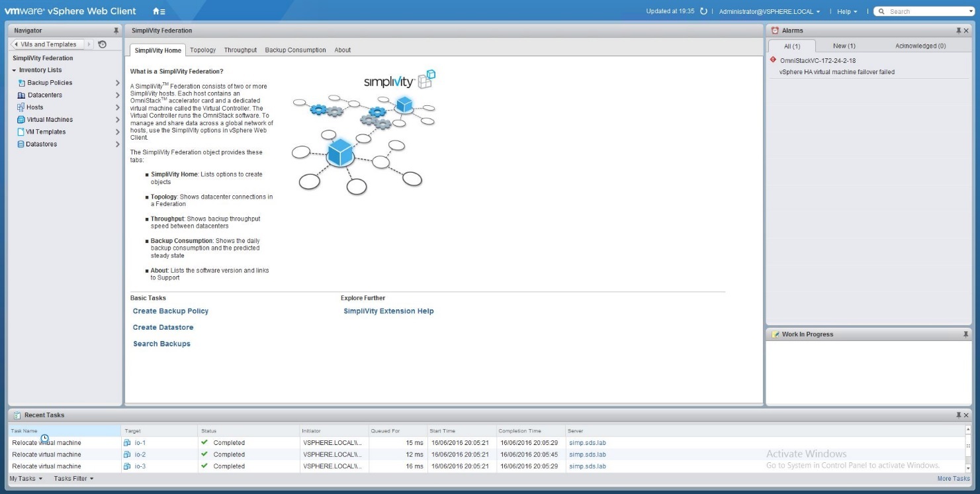Click the magnifier icon in search box

click(881, 11)
